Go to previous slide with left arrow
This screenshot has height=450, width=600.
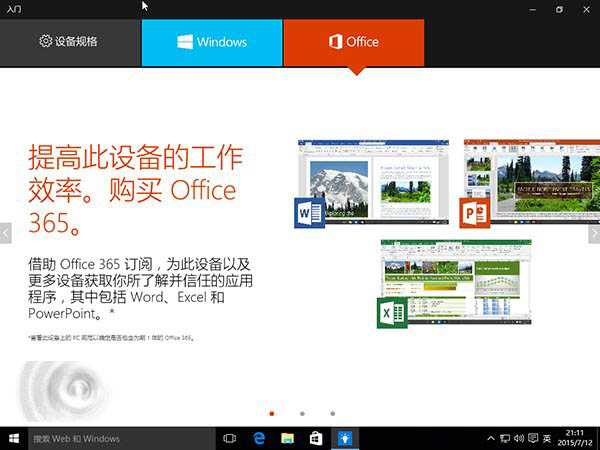5,233
